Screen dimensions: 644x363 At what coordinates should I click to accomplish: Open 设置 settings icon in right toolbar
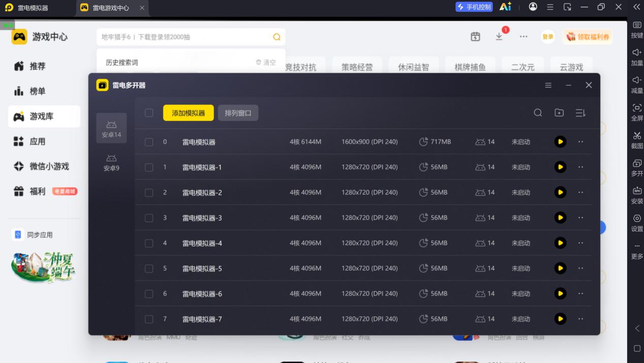point(637,223)
